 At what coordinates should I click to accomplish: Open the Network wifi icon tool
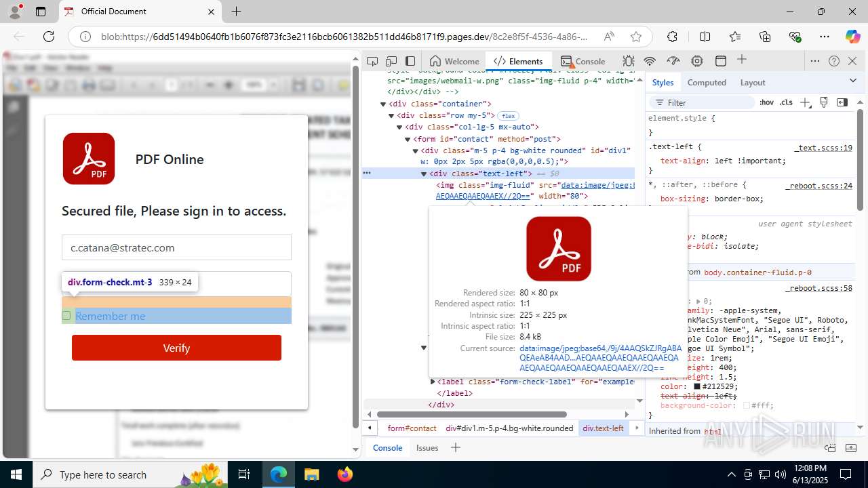tap(650, 61)
